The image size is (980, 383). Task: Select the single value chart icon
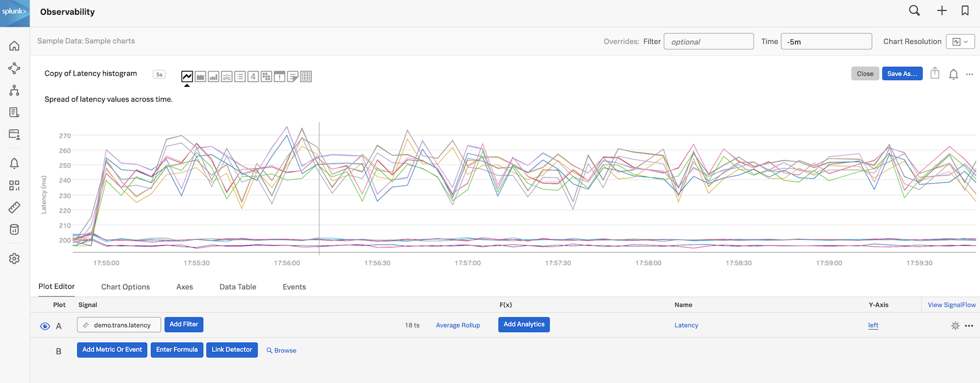pos(253,77)
